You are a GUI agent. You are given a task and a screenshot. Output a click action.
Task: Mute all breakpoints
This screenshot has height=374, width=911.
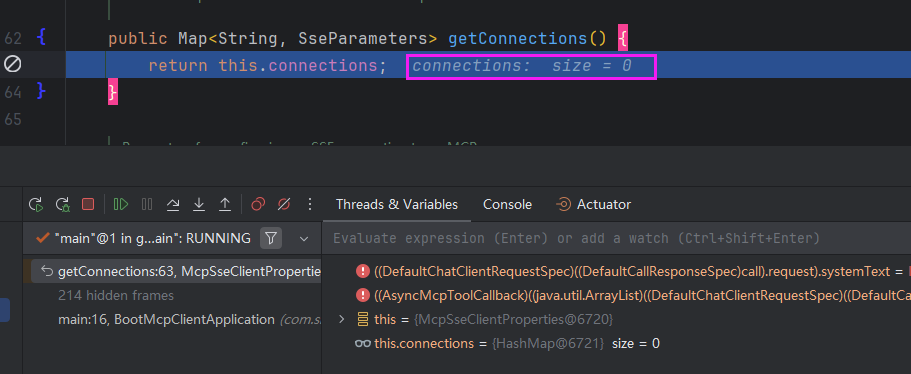click(x=284, y=204)
